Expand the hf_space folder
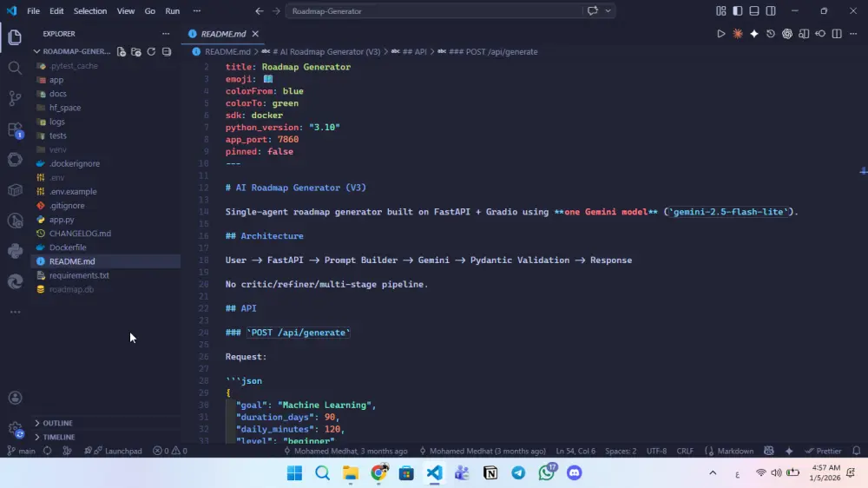868x488 pixels. (x=65, y=108)
